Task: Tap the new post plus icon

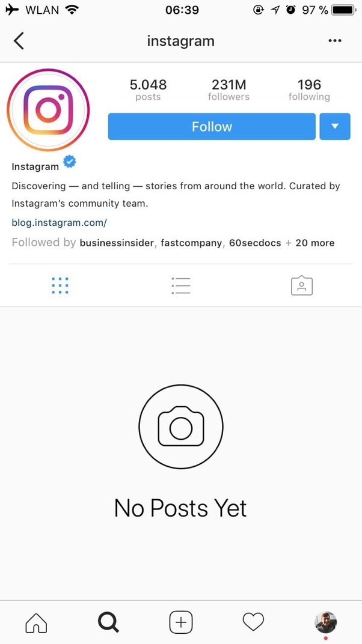Action: pos(181,622)
